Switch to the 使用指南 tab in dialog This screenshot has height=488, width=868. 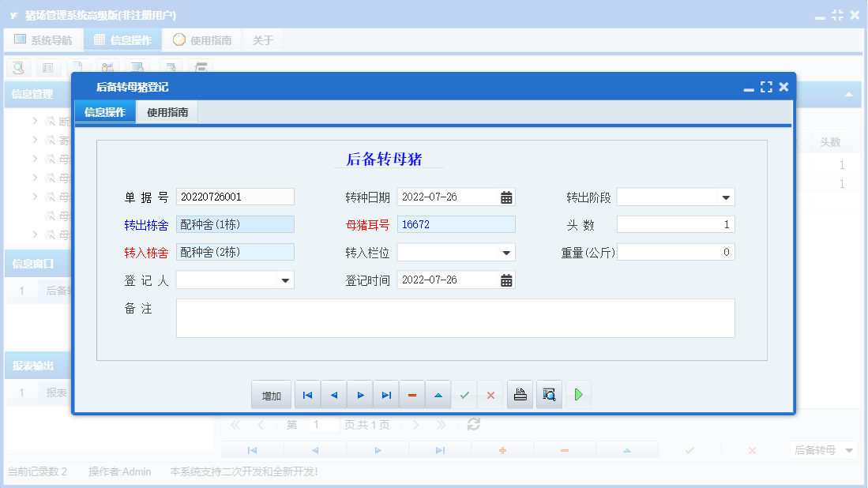pyautogui.click(x=166, y=111)
